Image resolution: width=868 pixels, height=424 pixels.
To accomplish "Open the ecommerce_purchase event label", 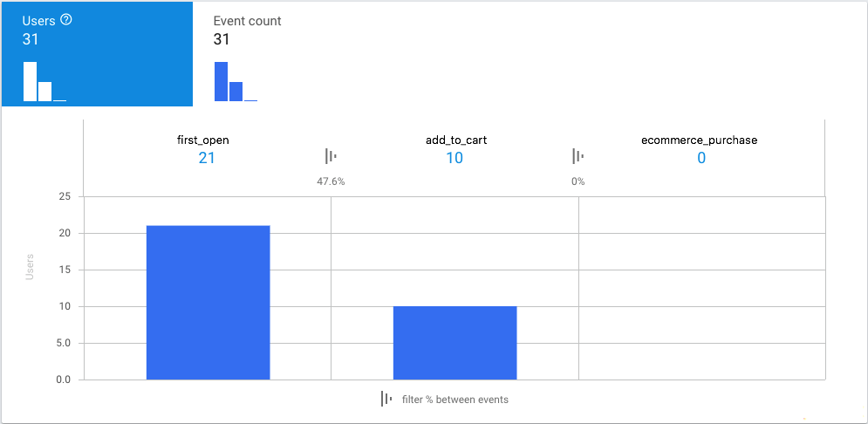I will [x=701, y=140].
